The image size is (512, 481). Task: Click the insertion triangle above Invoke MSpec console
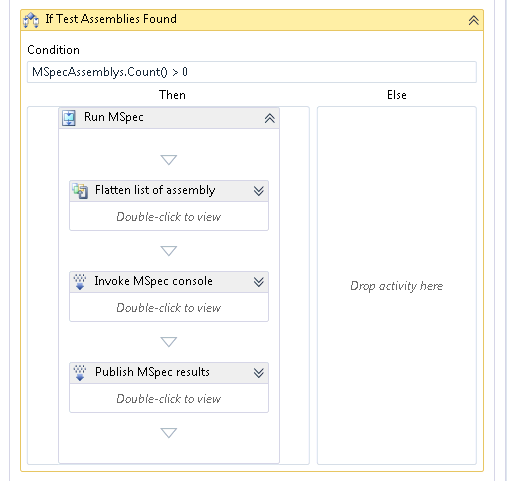169,251
